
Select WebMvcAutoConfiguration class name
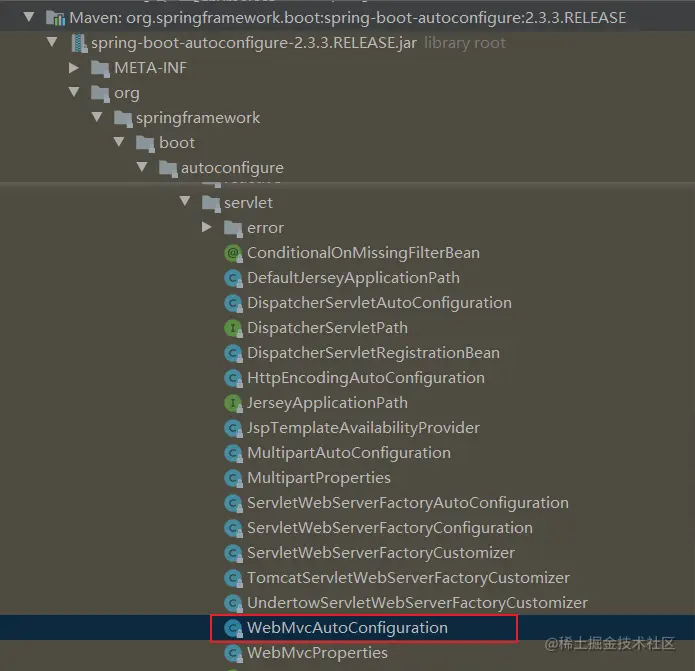tap(347, 628)
